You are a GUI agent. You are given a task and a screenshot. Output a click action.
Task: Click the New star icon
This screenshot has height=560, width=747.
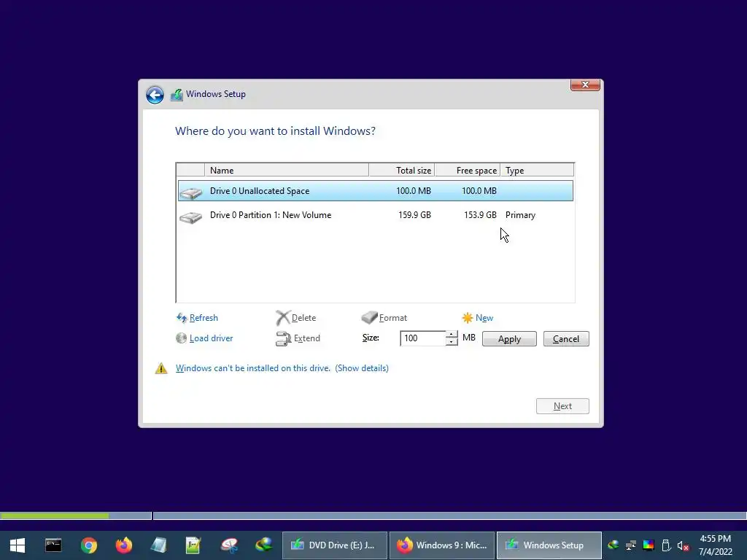pos(468,318)
